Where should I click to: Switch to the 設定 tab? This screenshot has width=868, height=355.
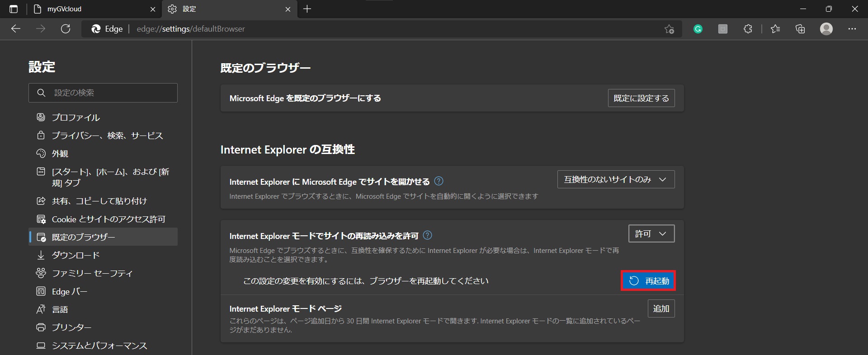(x=230, y=9)
